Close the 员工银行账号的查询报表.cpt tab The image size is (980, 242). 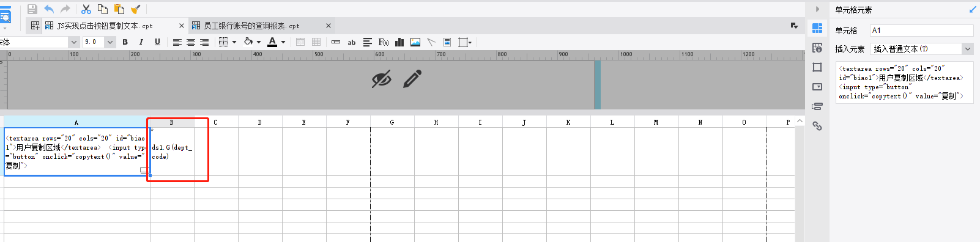[329, 26]
